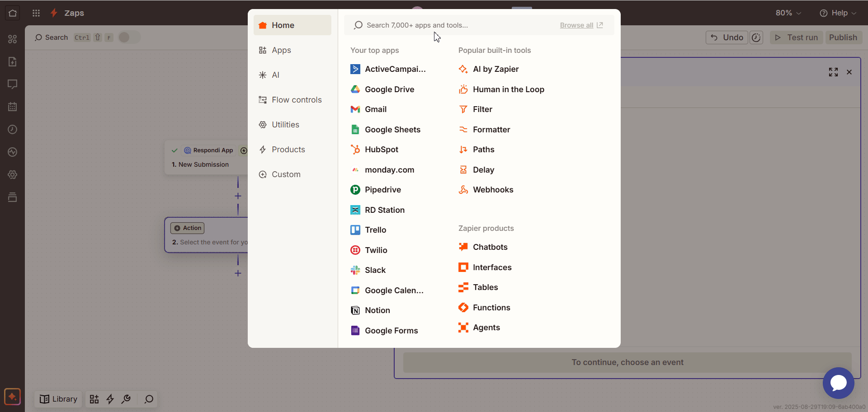Click the bottom toolbar search icon
The height and width of the screenshot is (412, 868).
pyautogui.click(x=149, y=399)
